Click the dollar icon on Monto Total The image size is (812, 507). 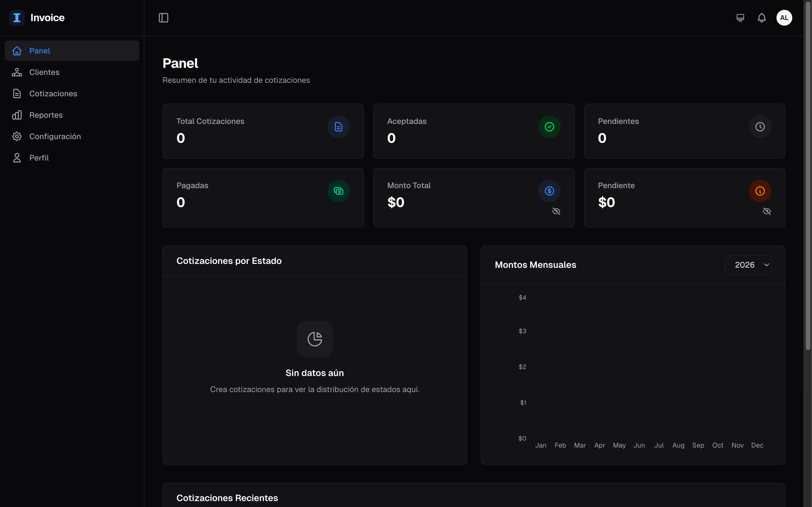[549, 191]
